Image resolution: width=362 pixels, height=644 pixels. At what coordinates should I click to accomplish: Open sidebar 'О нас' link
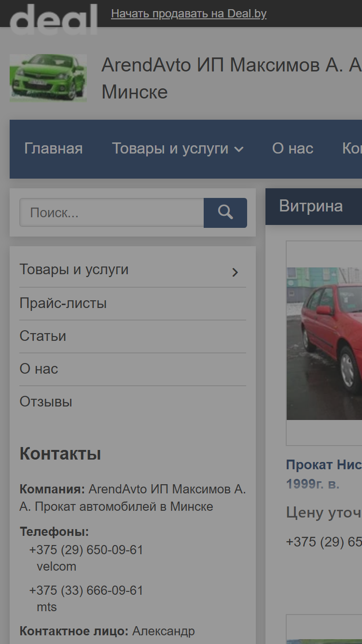pyautogui.click(x=39, y=369)
